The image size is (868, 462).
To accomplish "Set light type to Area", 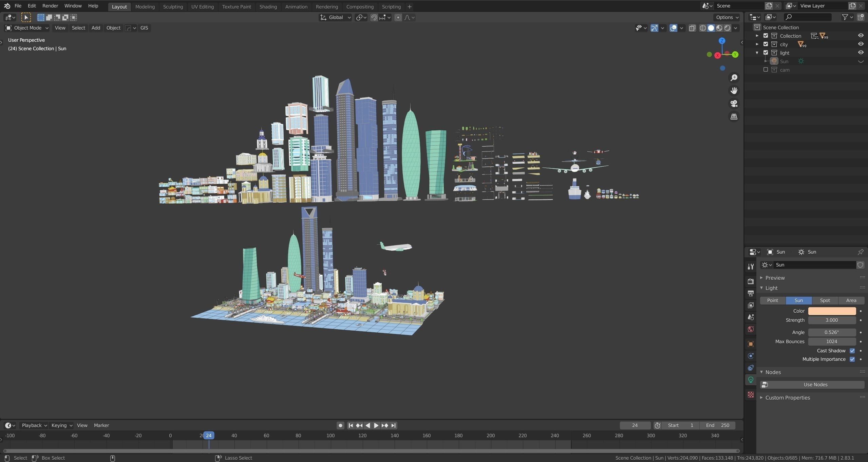I will pos(851,300).
